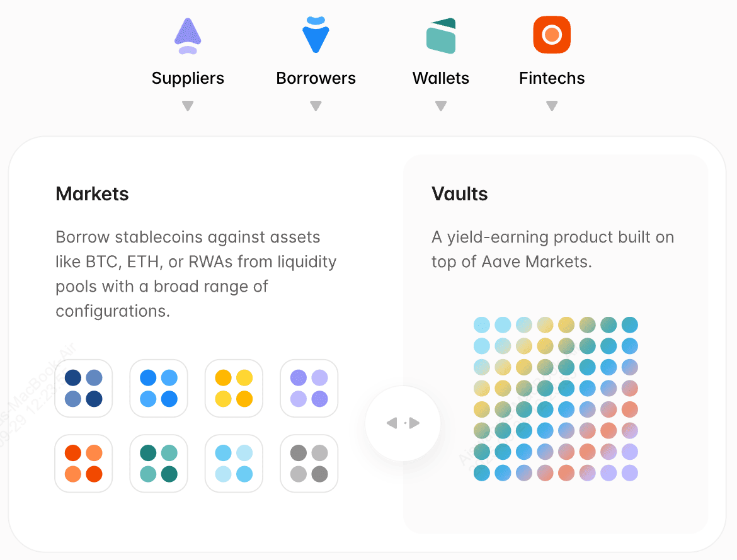Click the purple dots Markets tile
Screen dimensions: 737x560
[309, 388]
